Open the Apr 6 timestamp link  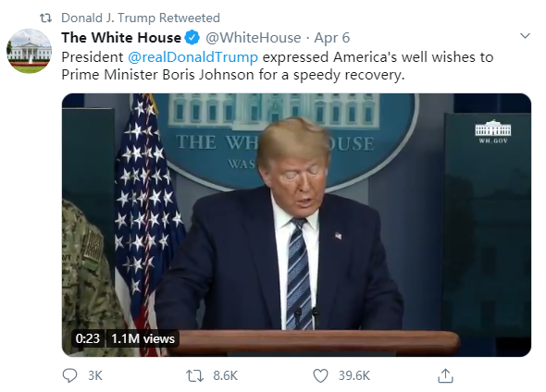point(332,38)
